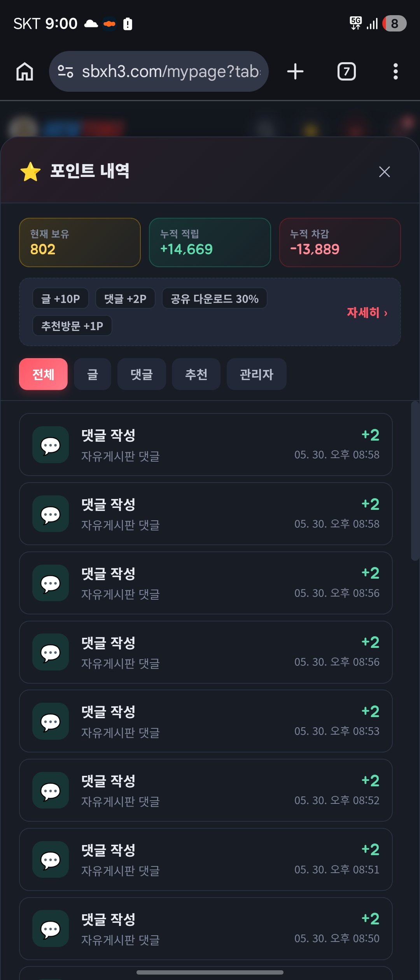Close the 포인트 내역 panel
Viewport: 420px width, 980px height.
point(385,171)
